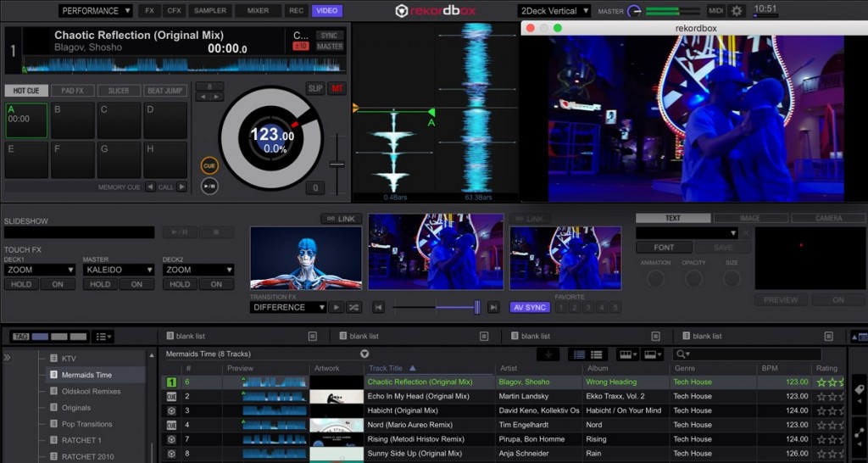Enable SYNC on deck 1
Image resolution: width=868 pixels, height=463 pixels.
330,35
